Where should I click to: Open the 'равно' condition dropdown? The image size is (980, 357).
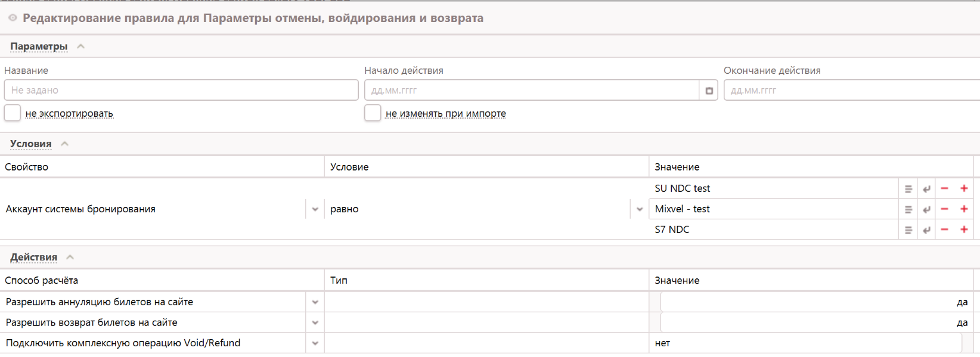pyautogui.click(x=639, y=209)
